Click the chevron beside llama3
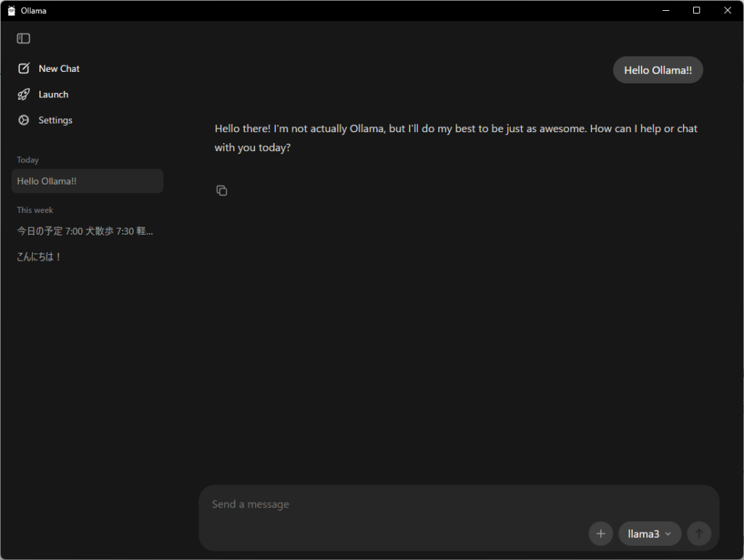Viewport: 744px width, 560px height. pos(668,535)
